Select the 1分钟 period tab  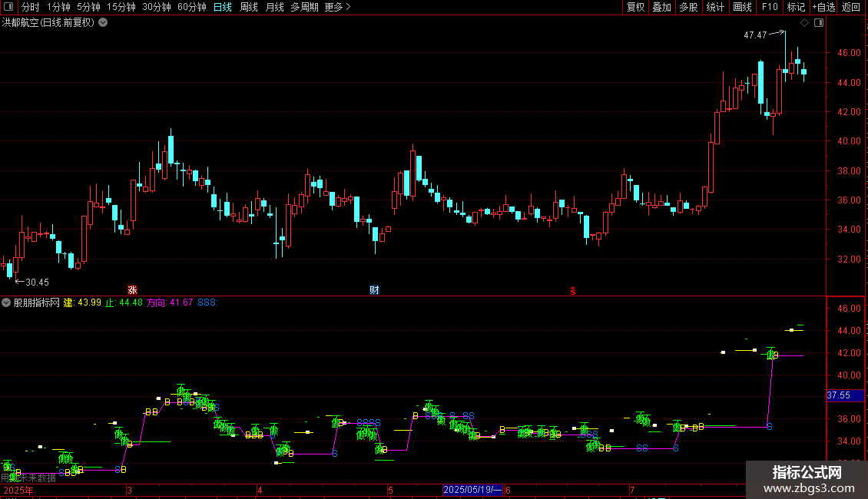coord(58,7)
